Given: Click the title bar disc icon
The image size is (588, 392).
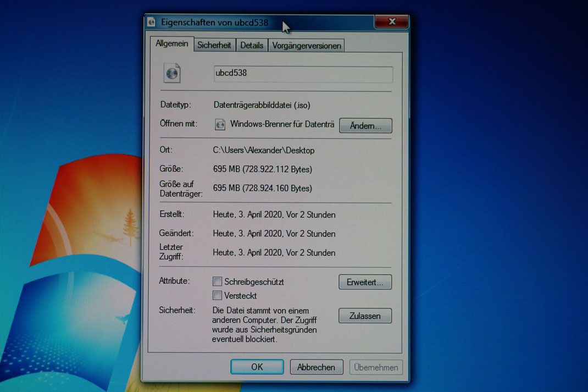Looking at the screenshot, I should [x=152, y=23].
